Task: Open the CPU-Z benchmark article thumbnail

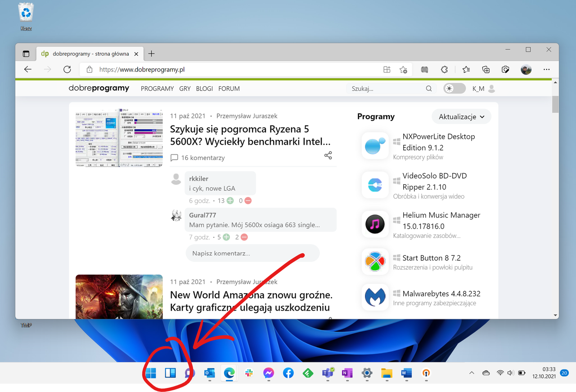Action: [119, 138]
